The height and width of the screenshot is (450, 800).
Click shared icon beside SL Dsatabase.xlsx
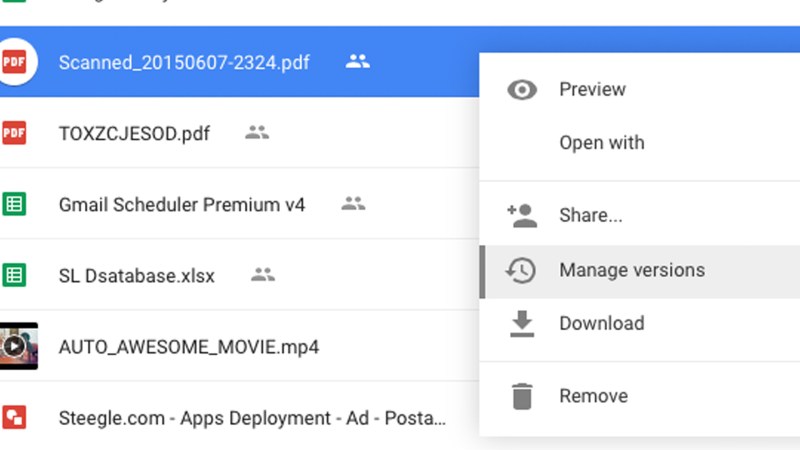coord(262,274)
